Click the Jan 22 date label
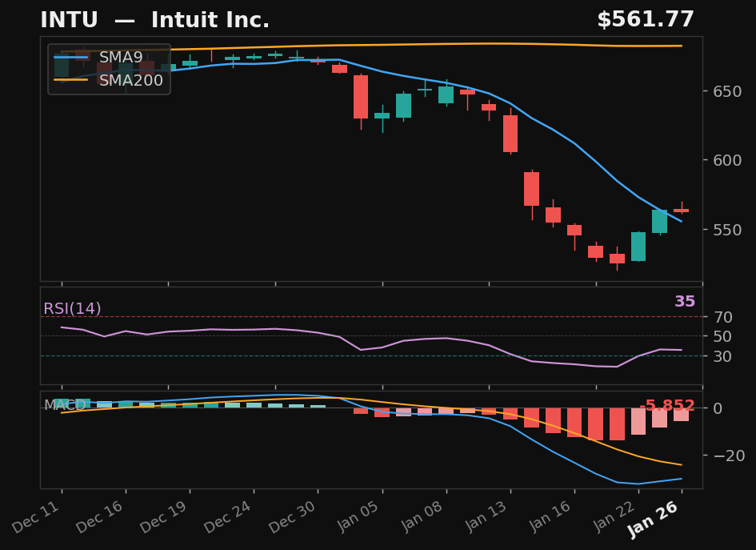Viewport: 756px width, 550px height. 614,516
